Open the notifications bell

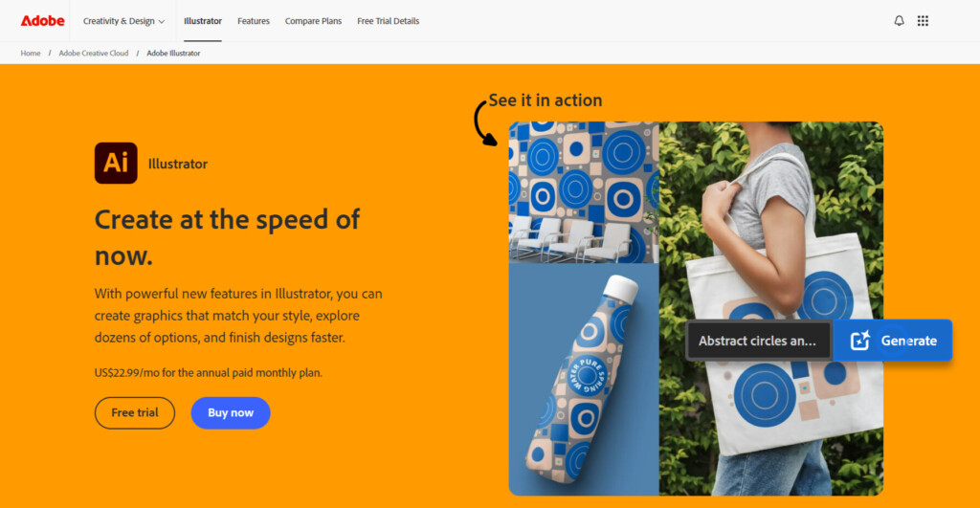coord(899,21)
